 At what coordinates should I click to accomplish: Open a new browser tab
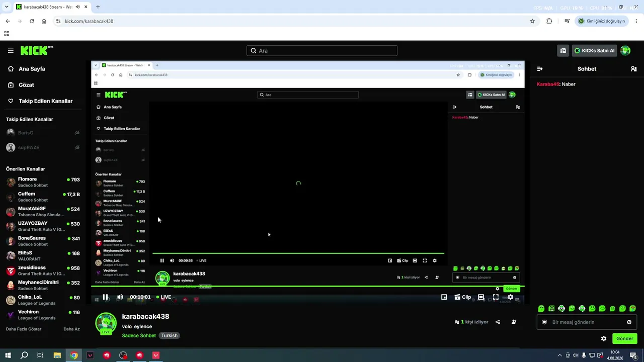point(98,7)
